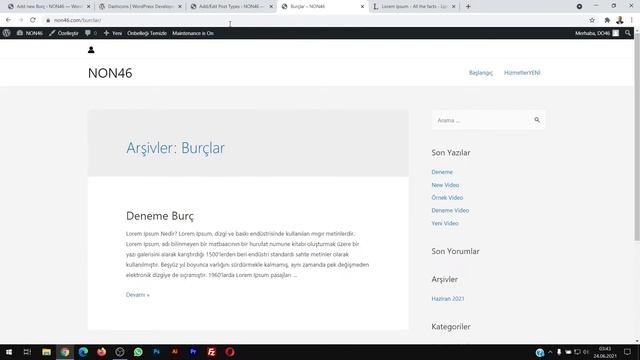The image size is (640, 360).
Task: Open Windows Start menu
Action: (9, 352)
